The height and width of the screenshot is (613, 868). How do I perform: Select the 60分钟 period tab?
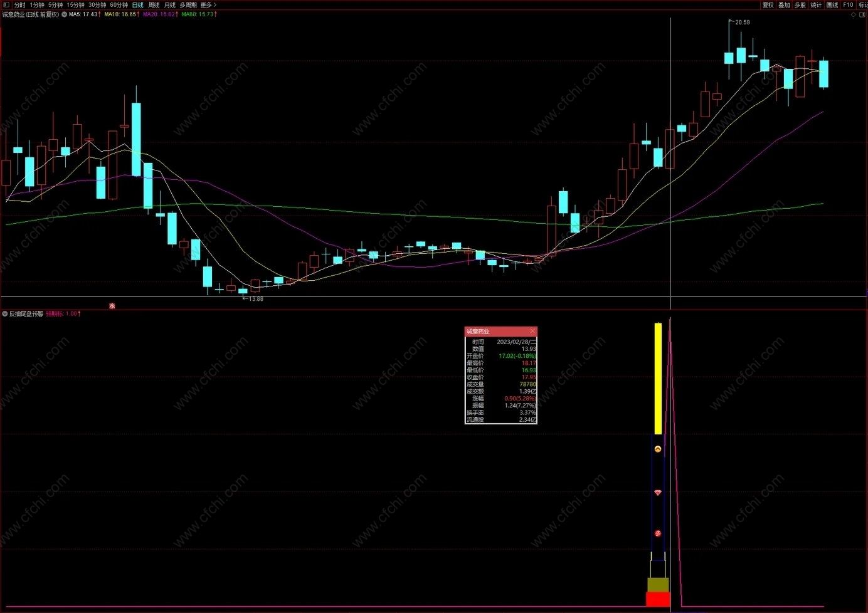[x=119, y=4]
